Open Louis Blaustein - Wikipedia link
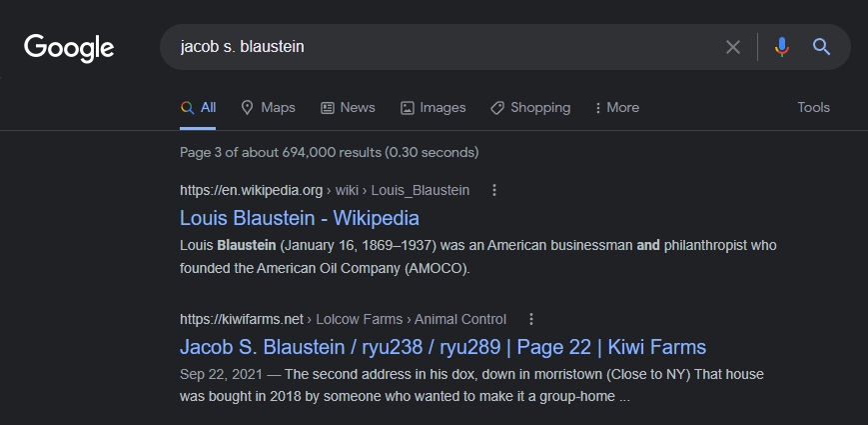 [299, 218]
